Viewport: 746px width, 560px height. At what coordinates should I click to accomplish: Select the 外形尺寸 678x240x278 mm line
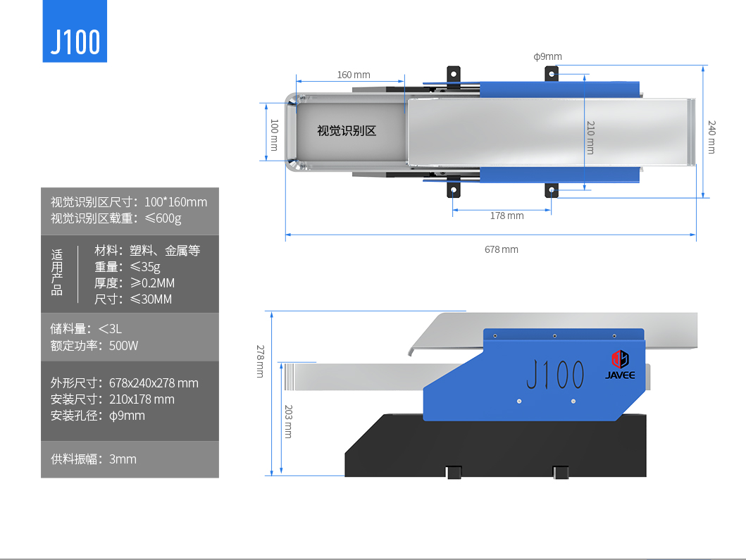(125, 383)
